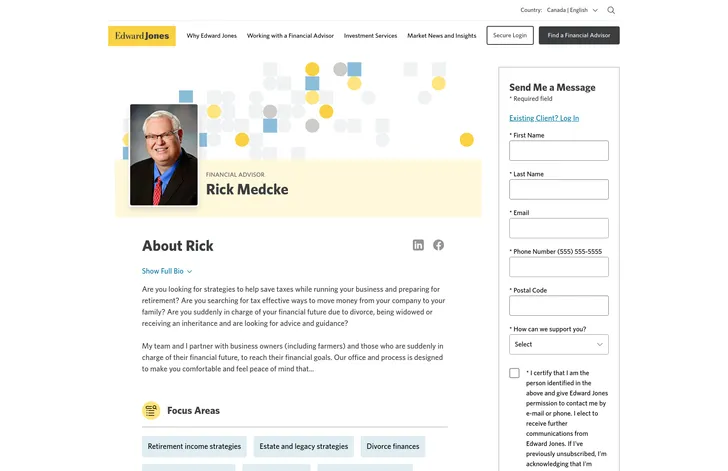The width and height of the screenshot is (728, 471).
Task: Click the Secure Login button
Action: tap(510, 35)
